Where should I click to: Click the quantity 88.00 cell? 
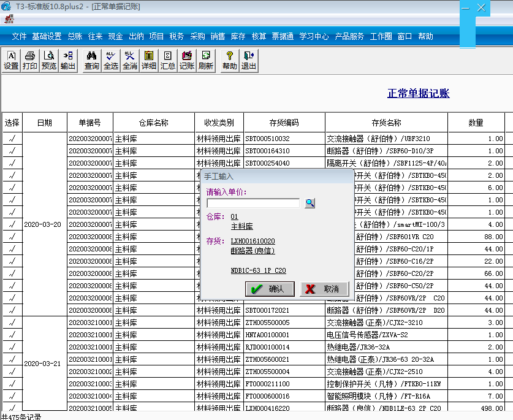point(476,237)
